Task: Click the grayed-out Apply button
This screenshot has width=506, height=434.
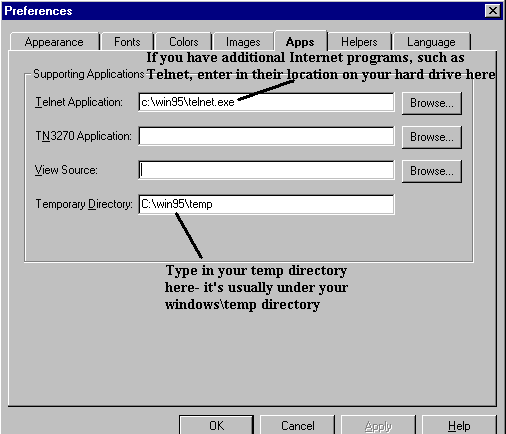Action: (378, 425)
